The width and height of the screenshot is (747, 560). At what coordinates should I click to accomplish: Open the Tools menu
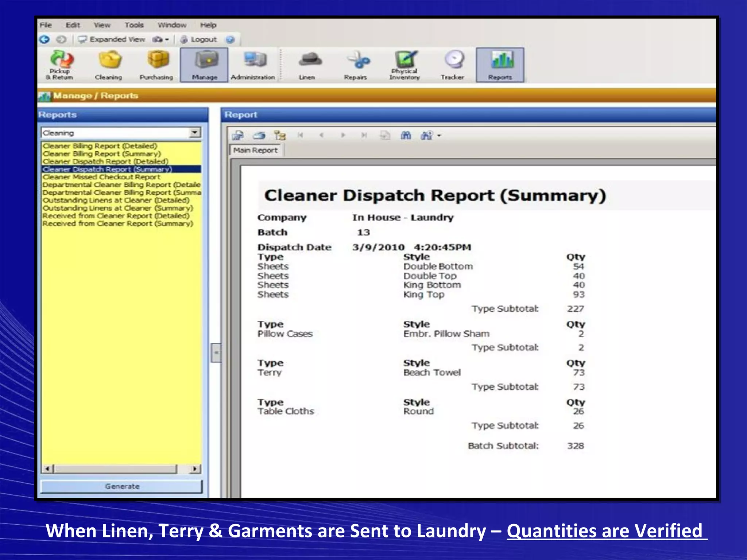[134, 25]
